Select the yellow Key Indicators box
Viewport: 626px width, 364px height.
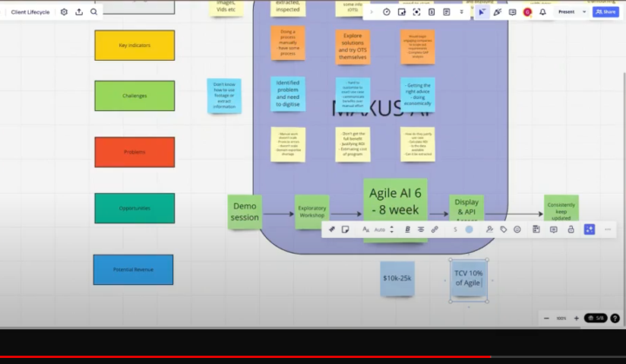pyautogui.click(x=135, y=45)
